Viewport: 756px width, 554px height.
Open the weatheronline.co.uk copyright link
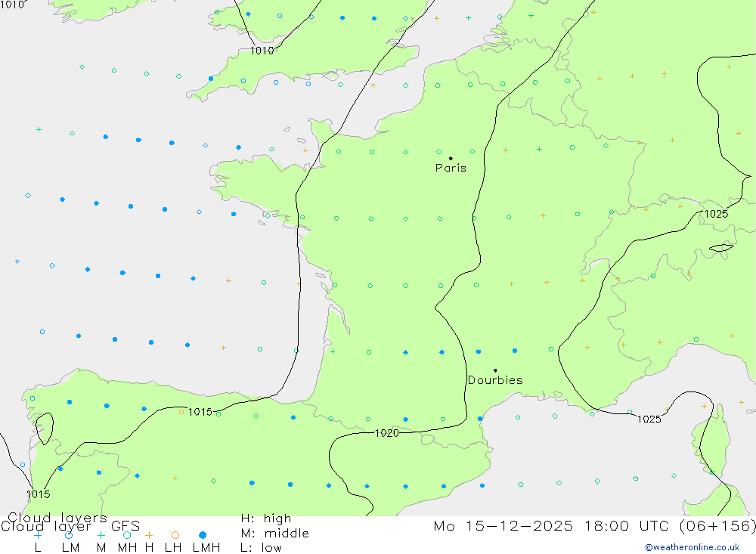click(x=692, y=547)
